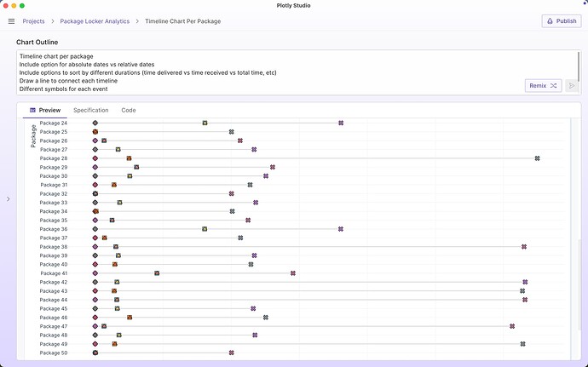Click the breadcrumb chevron after Projects
The image size is (588, 367).
click(53, 21)
